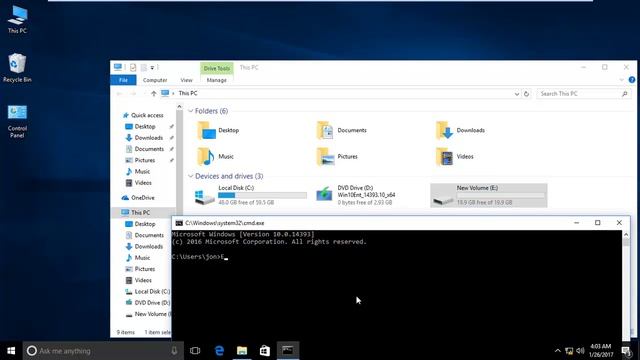This screenshot has width=640, height=360.
Task: Open the Recycle Bin desktop icon
Action: [x=17, y=68]
